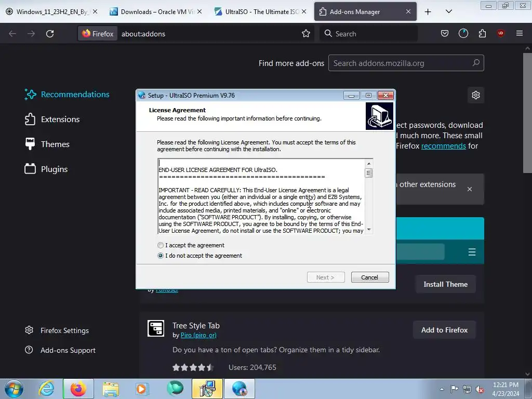
Task: Open Windows Media Player taskbar icon
Action: [x=142, y=389]
